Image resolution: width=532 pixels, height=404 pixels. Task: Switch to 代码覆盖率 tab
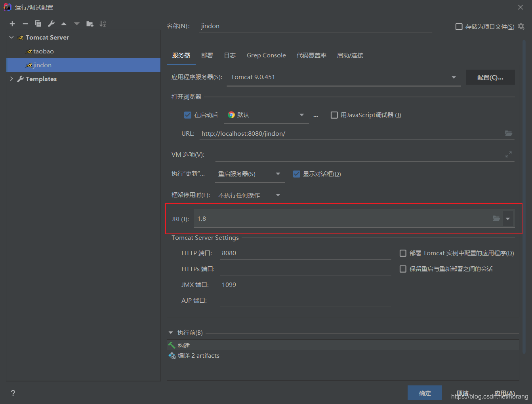pyautogui.click(x=311, y=55)
